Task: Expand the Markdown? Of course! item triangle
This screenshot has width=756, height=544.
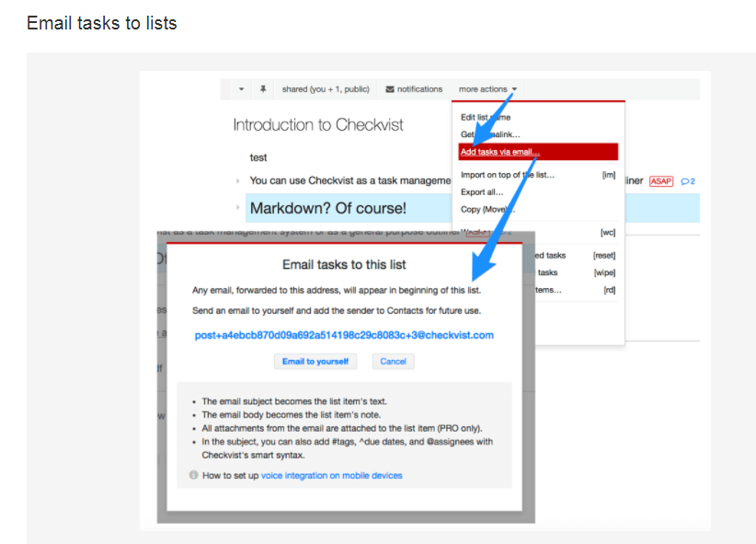Action: click(237, 207)
